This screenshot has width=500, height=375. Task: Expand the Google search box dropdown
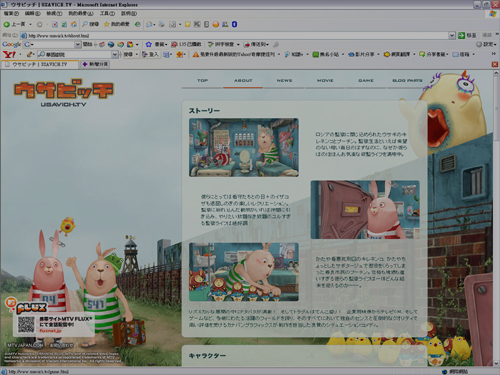[x=78, y=44]
